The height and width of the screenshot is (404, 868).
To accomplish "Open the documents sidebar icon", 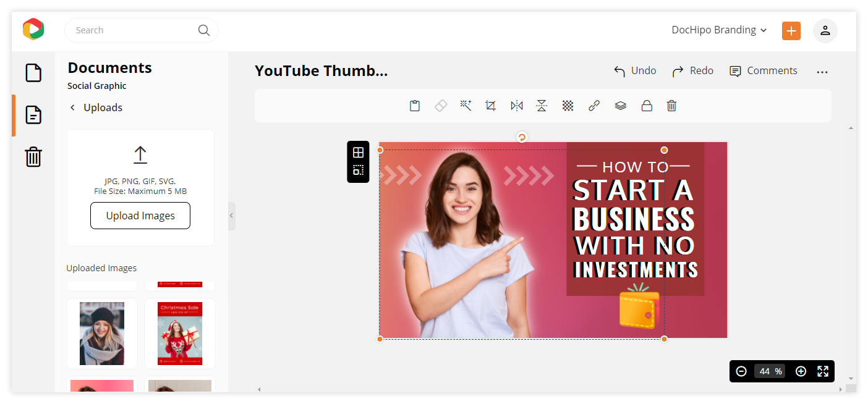I will pos(33,115).
